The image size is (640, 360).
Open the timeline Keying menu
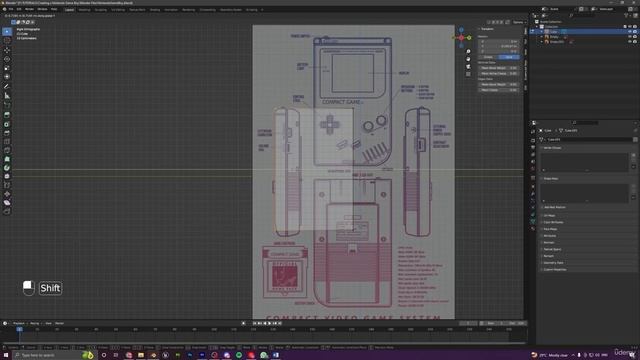(x=35, y=323)
